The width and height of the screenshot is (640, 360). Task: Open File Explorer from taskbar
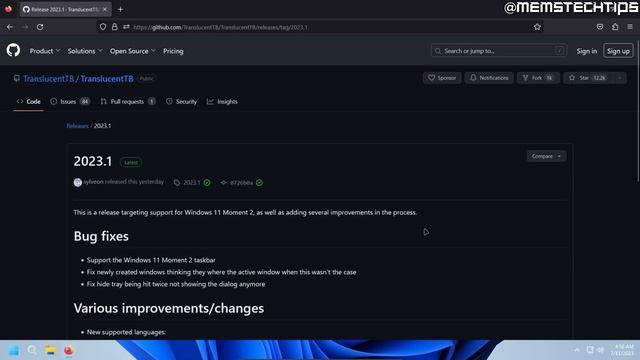tap(50, 350)
